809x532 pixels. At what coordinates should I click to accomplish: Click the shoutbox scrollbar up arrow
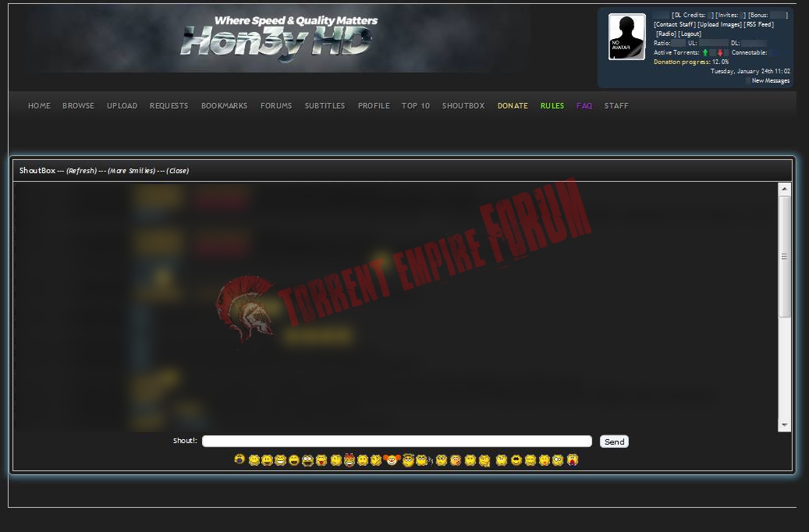[x=784, y=189]
